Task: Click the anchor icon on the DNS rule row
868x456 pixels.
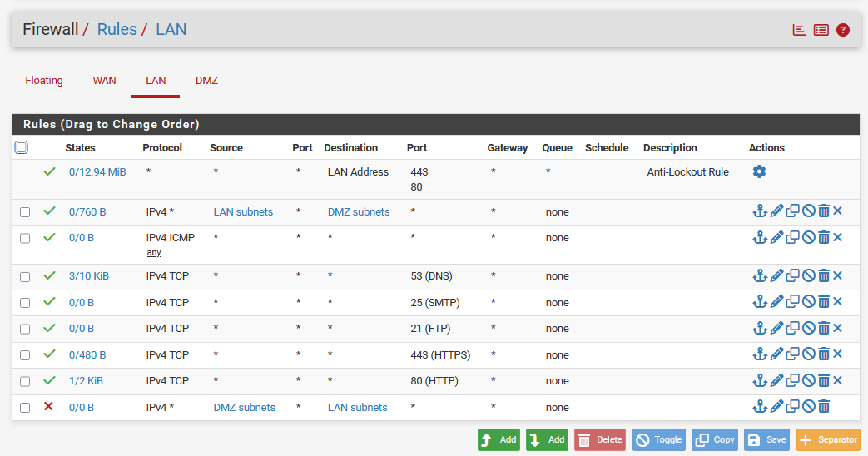Action: 759,275
